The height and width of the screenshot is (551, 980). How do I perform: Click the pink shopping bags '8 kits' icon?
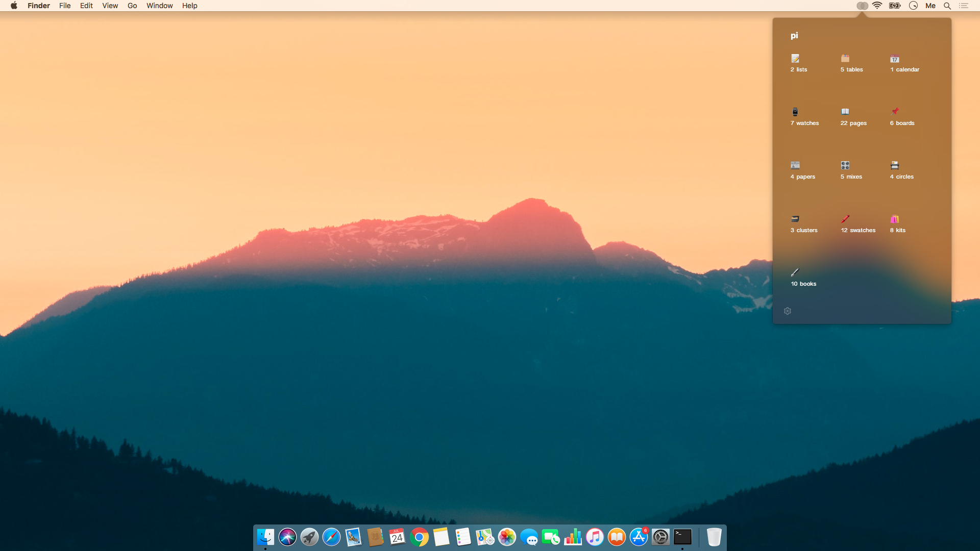point(895,219)
